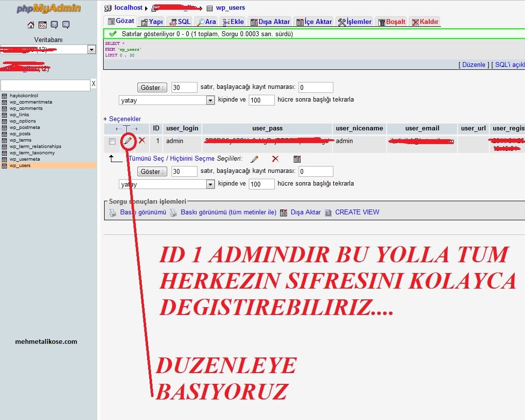Focus the upper row count field showing 30
This screenshot has width=525, height=420.
[x=184, y=87]
